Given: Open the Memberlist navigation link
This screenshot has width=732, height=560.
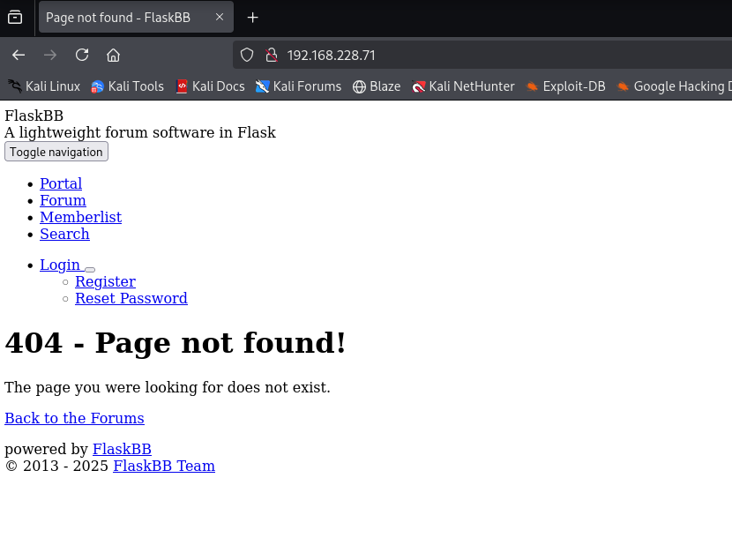Looking at the screenshot, I should pyautogui.click(x=80, y=217).
